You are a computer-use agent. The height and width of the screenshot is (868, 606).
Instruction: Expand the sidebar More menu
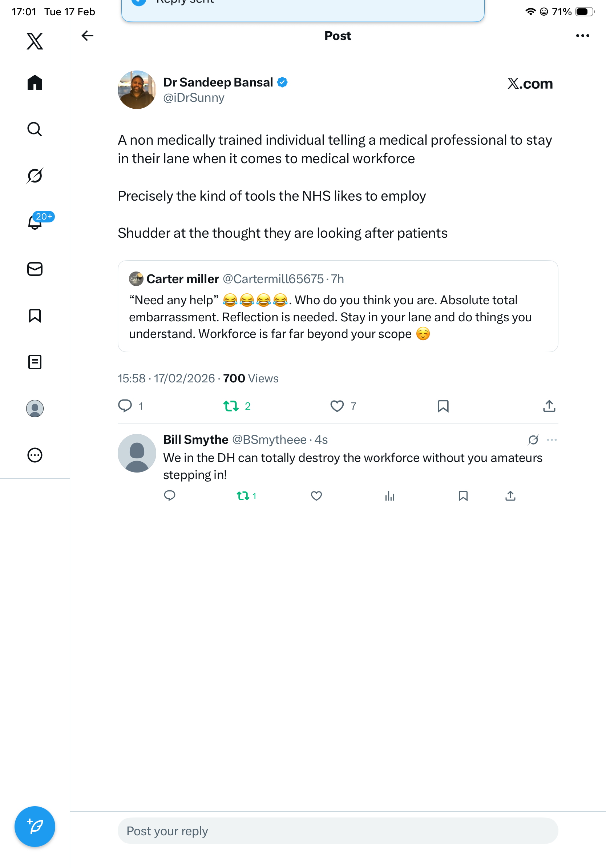(x=35, y=455)
